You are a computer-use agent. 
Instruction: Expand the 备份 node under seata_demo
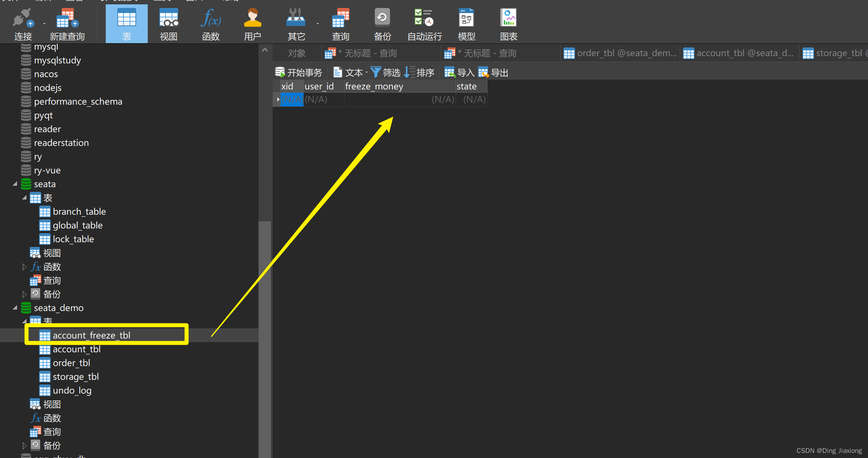click(24, 445)
